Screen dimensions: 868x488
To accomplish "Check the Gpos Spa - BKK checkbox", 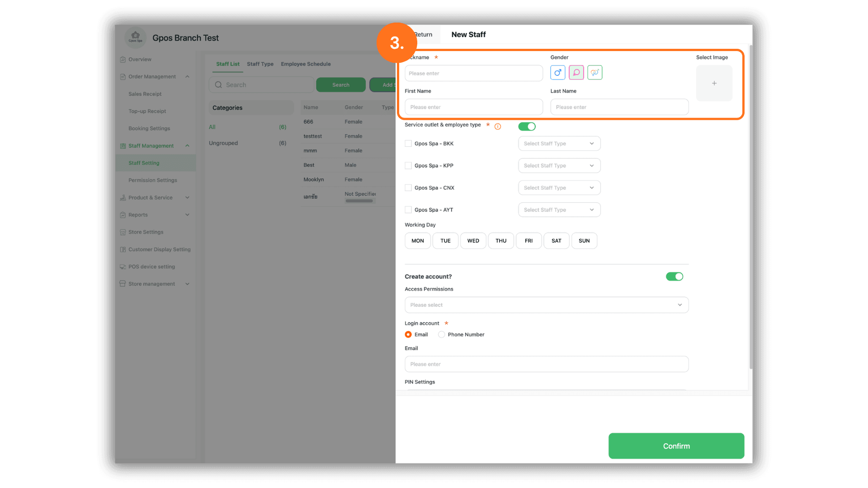I will pyautogui.click(x=408, y=143).
